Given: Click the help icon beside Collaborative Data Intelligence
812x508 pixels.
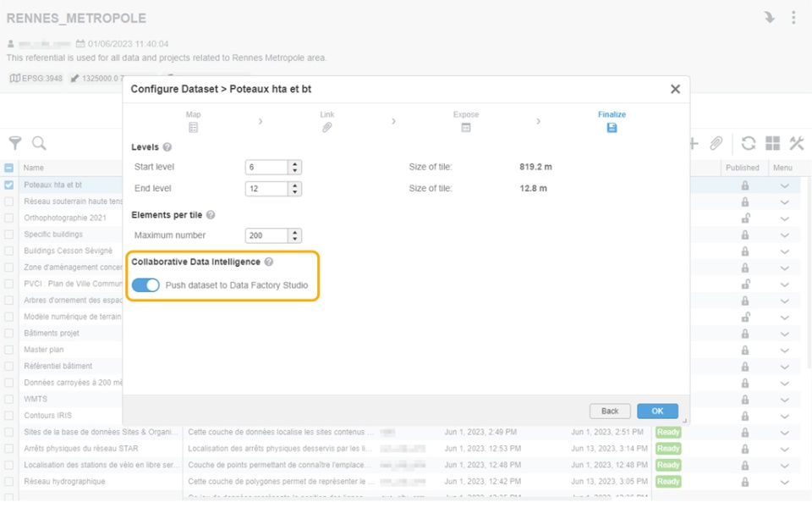Looking at the screenshot, I should 269,262.
